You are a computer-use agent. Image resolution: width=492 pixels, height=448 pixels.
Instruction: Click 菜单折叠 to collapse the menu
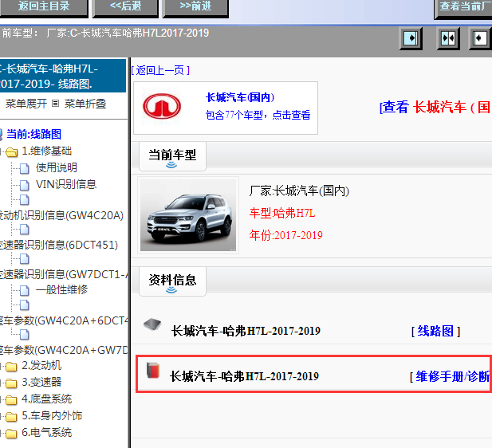(x=85, y=104)
